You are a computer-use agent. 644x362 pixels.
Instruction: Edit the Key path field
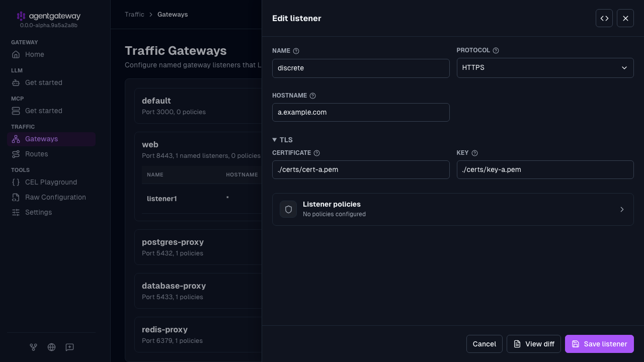tap(545, 169)
